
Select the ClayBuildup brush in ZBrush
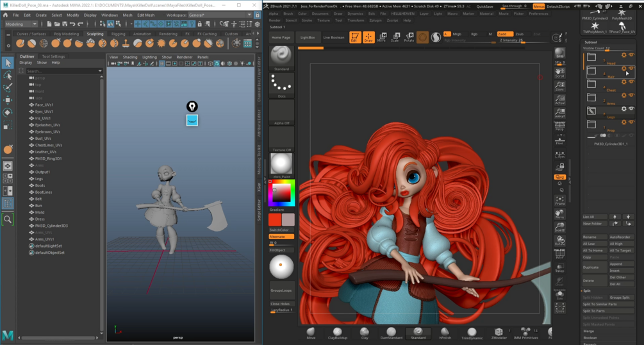click(337, 333)
